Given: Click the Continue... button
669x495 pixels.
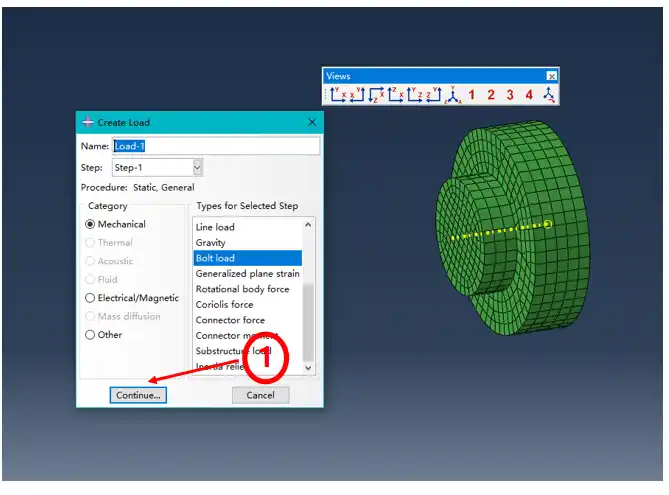Looking at the screenshot, I should coord(138,395).
